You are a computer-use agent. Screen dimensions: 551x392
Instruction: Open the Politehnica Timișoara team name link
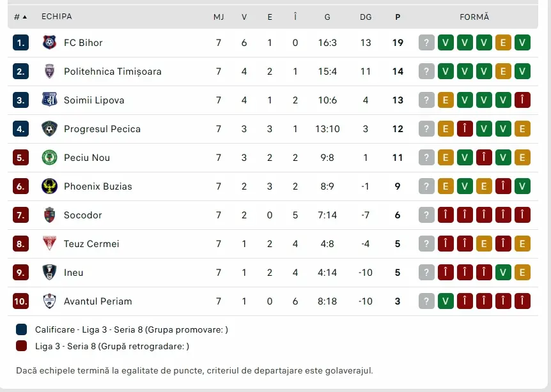(113, 72)
